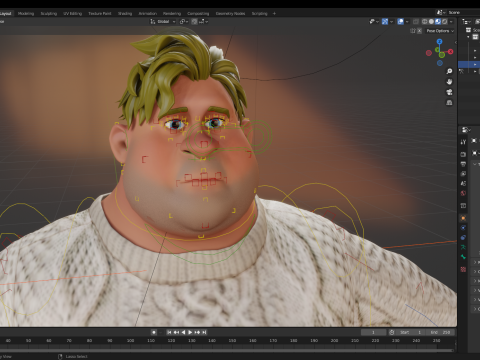Click the negative X axis gizmo circle
The height and width of the screenshot is (360, 480).
429,53
